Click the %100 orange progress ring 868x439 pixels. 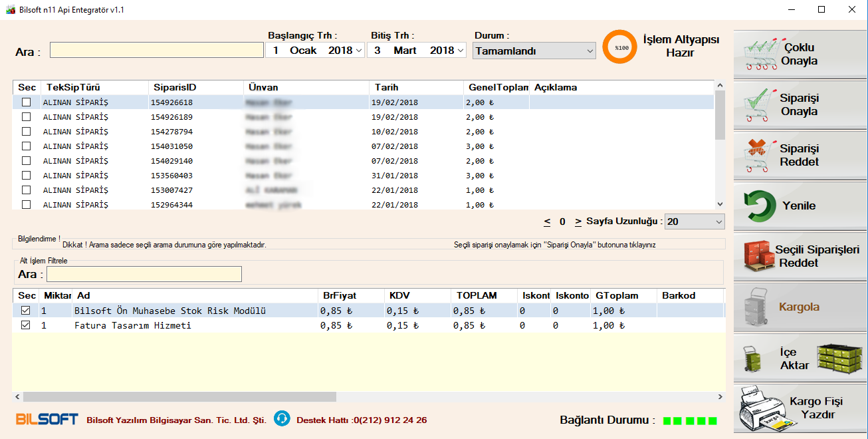pyautogui.click(x=620, y=47)
